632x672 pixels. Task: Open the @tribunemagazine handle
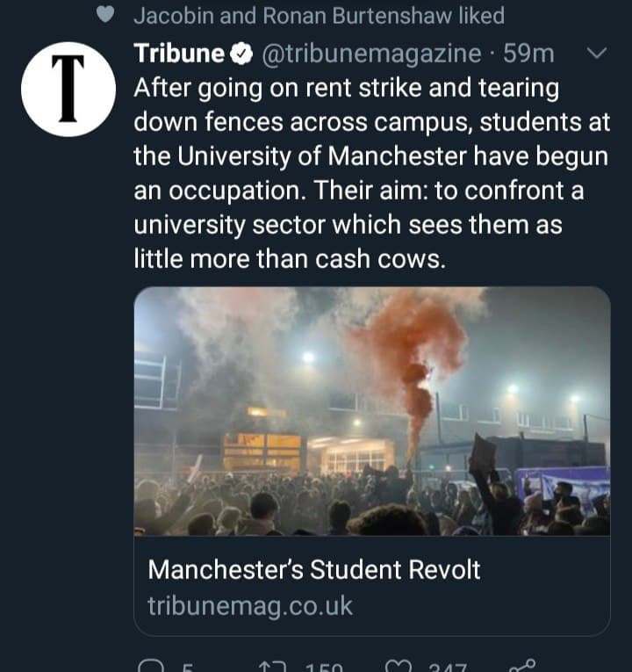[370, 54]
